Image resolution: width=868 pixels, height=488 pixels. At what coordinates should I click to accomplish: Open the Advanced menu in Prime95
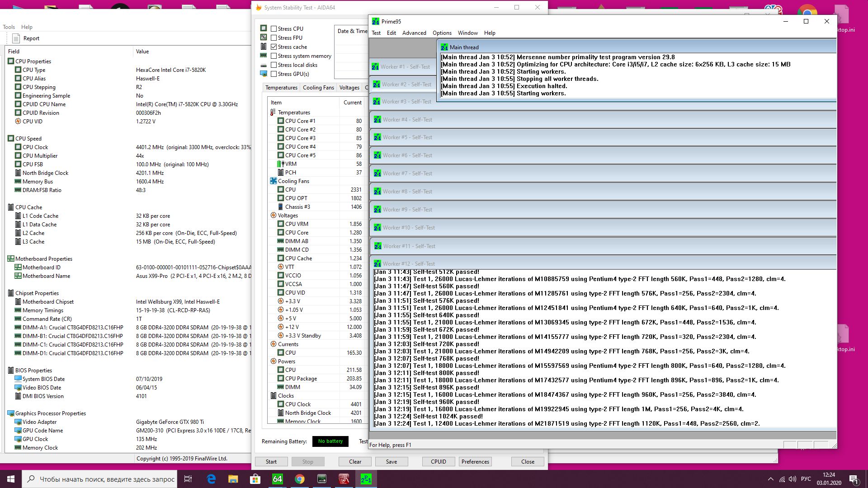(x=414, y=33)
